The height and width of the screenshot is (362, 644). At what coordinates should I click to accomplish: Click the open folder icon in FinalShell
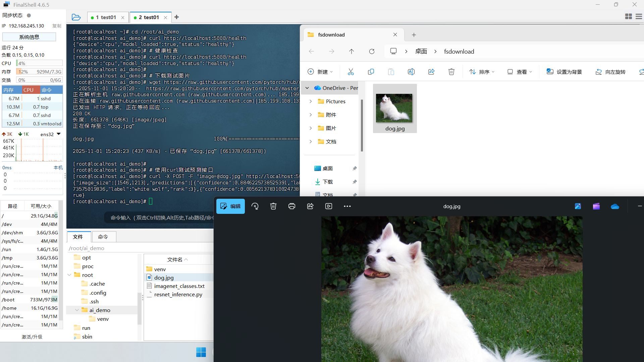[76, 17]
